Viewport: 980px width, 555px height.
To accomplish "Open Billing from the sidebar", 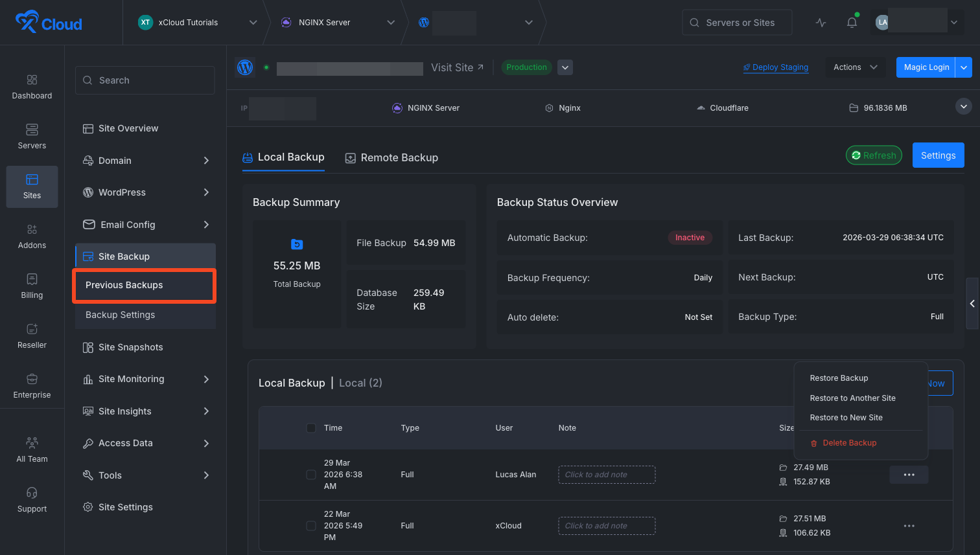I will click(32, 286).
